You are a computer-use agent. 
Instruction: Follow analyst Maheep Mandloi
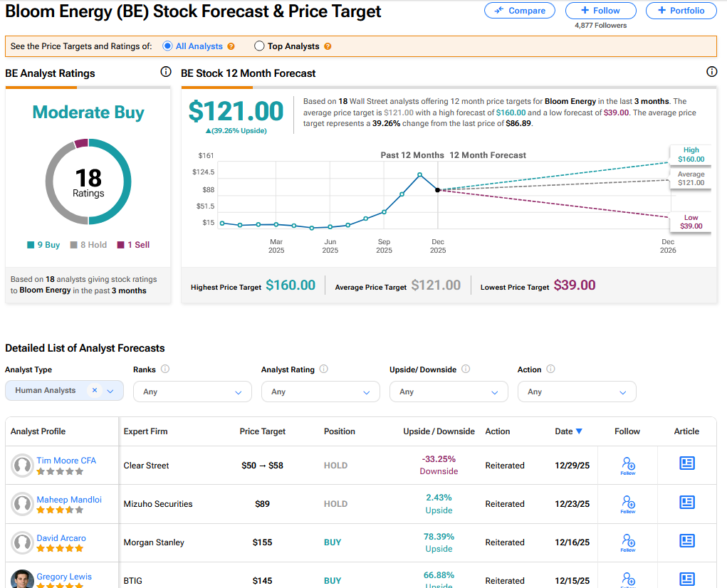pyautogui.click(x=627, y=504)
